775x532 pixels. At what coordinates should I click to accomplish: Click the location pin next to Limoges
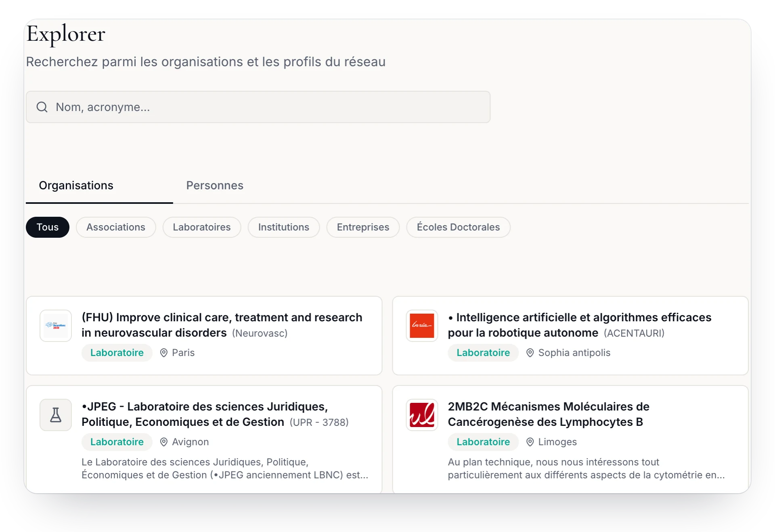530,442
